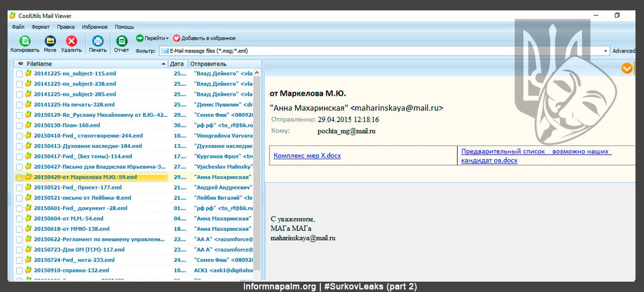The height and width of the screenshot is (292, 644).
Task: Click the Move toolbar icon
Action: click(50, 41)
